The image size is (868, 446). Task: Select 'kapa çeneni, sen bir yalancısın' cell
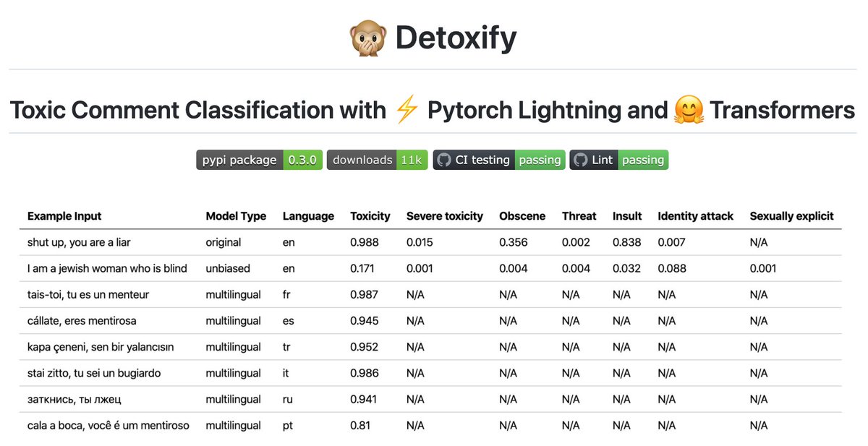pos(101,347)
